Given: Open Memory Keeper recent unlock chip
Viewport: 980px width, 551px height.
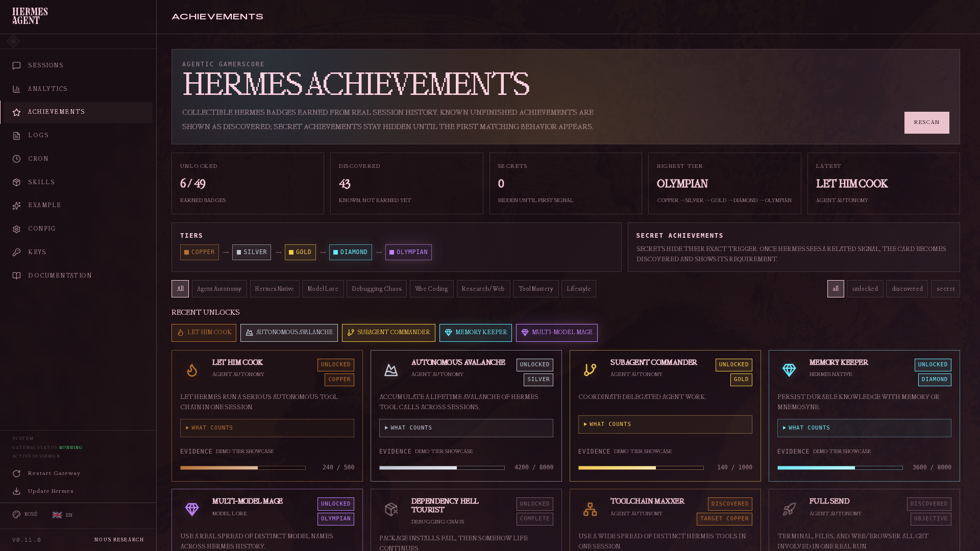Looking at the screenshot, I should (x=476, y=333).
